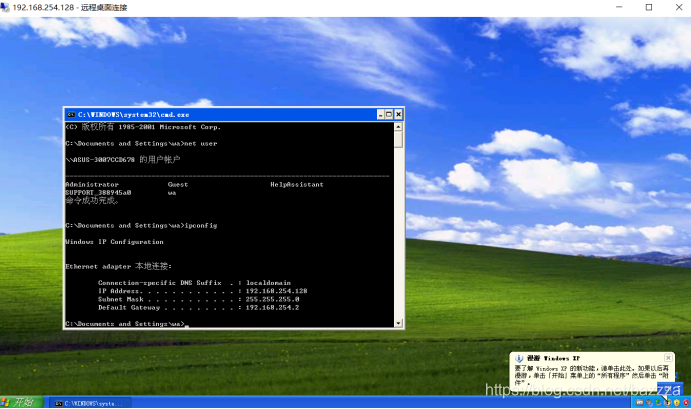The height and width of the screenshot is (409, 691).
Task: Minimize the remote desktop connection window
Action: pyautogui.click(x=619, y=7)
